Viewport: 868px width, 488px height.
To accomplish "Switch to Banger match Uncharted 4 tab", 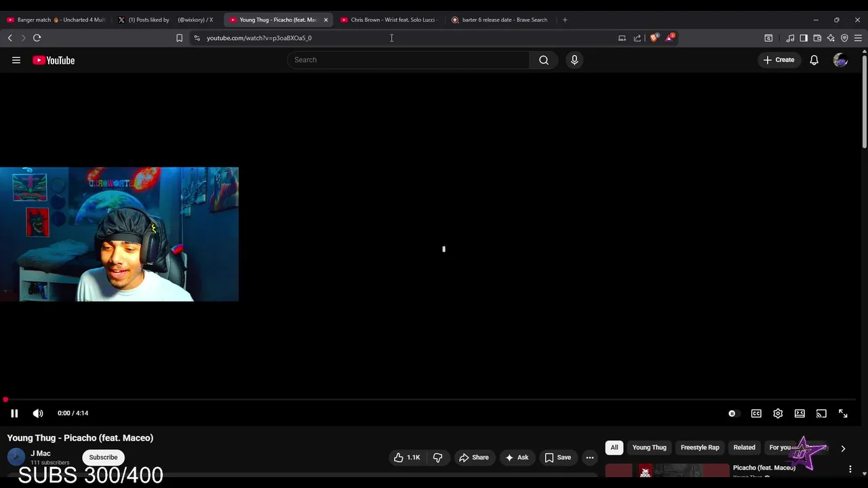I will tap(57, 20).
